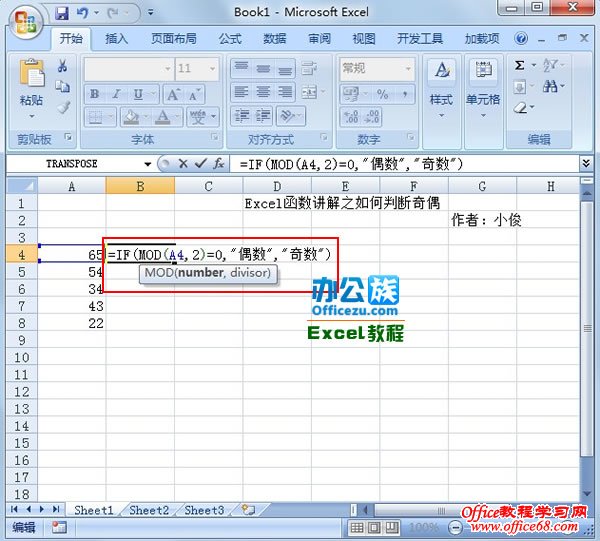Toggle Italic formatting
Image resolution: width=600 pixels, height=541 pixels.
click(116, 94)
